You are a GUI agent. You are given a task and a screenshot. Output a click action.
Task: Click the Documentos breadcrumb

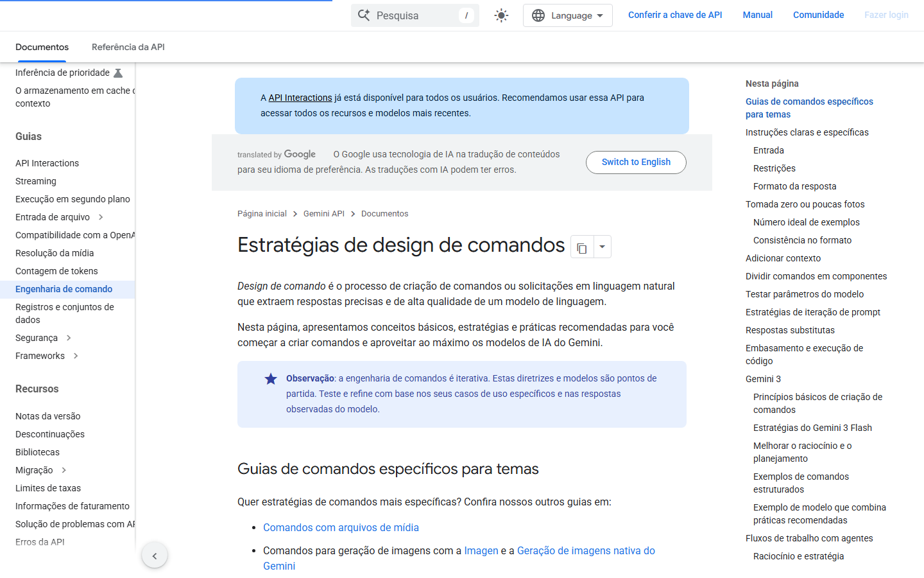[384, 214]
